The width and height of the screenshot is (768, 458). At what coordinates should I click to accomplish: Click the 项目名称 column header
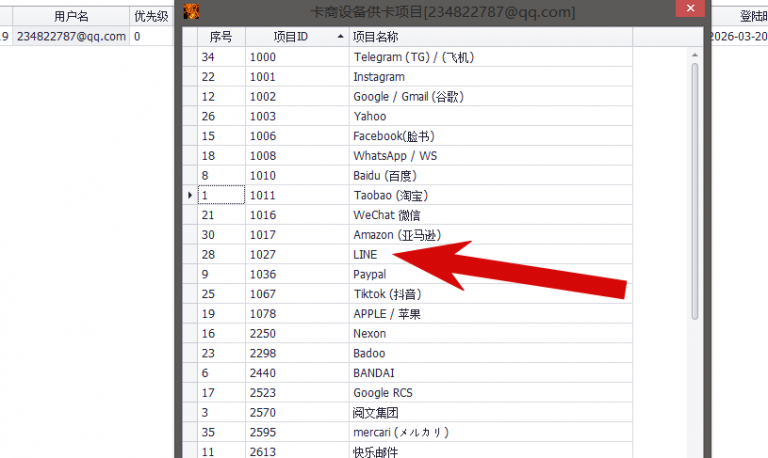point(490,37)
